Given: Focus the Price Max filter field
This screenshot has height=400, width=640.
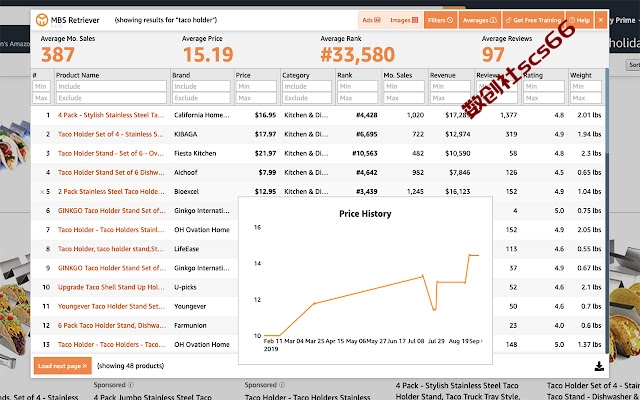Looking at the screenshot, I should coord(256,98).
